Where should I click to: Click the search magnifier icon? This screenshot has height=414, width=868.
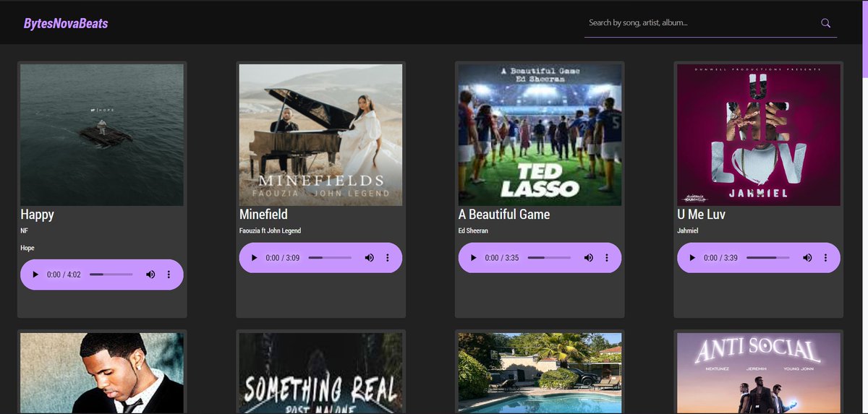(x=825, y=23)
